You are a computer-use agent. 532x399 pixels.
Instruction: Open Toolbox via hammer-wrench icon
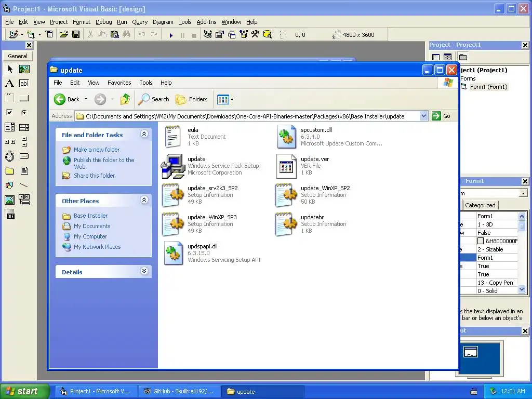coord(256,34)
